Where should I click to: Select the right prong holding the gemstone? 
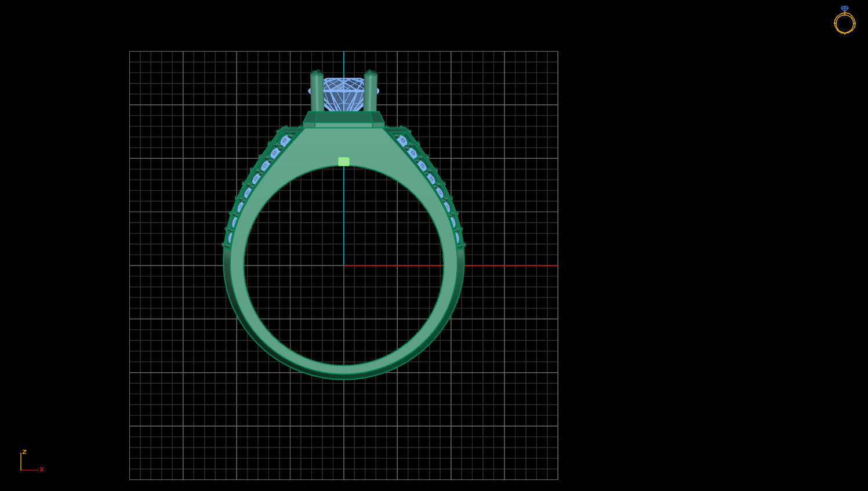(371, 92)
